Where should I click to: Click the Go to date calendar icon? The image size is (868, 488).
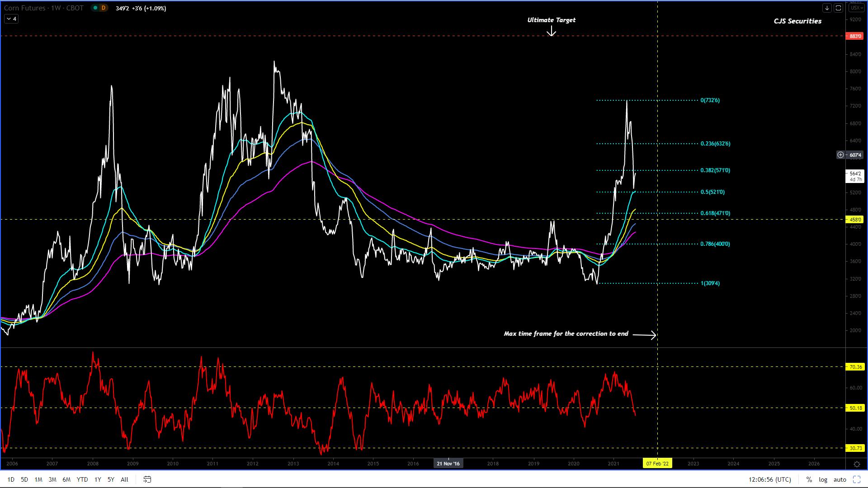pyautogui.click(x=147, y=479)
